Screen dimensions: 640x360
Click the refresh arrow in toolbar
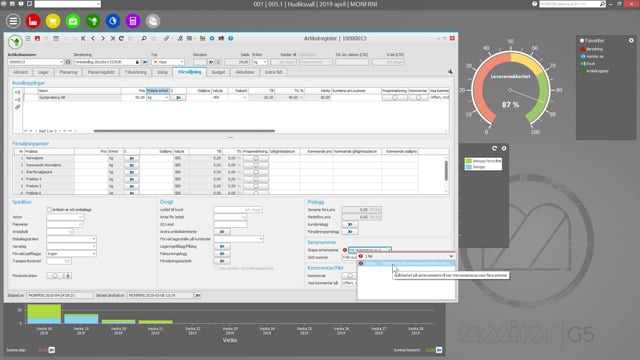pos(122,38)
